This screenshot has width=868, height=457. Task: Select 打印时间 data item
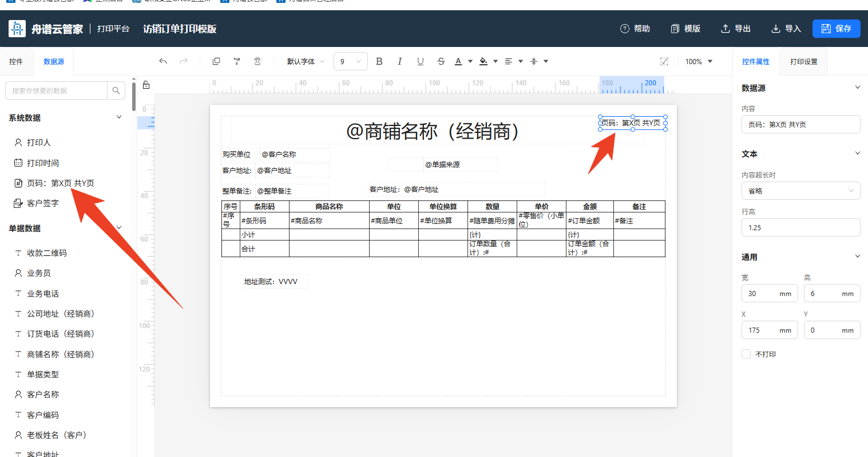[x=37, y=163]
